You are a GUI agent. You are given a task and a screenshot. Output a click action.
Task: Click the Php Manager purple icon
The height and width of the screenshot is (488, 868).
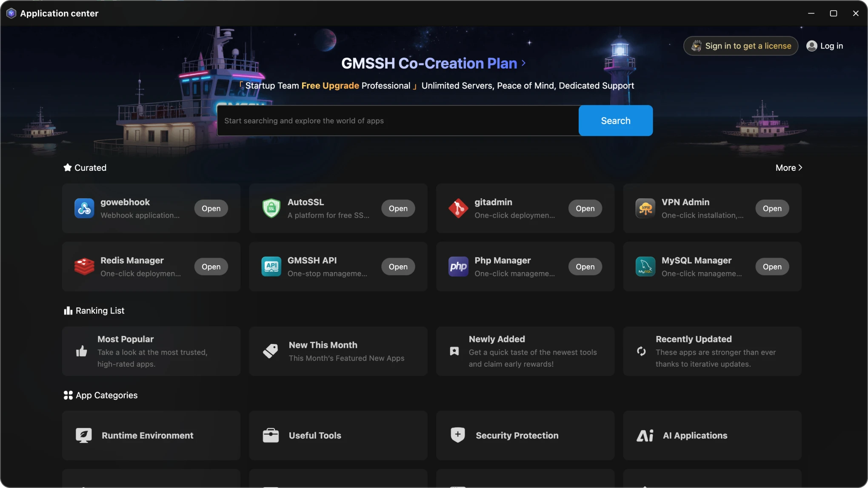coord(458,267)
